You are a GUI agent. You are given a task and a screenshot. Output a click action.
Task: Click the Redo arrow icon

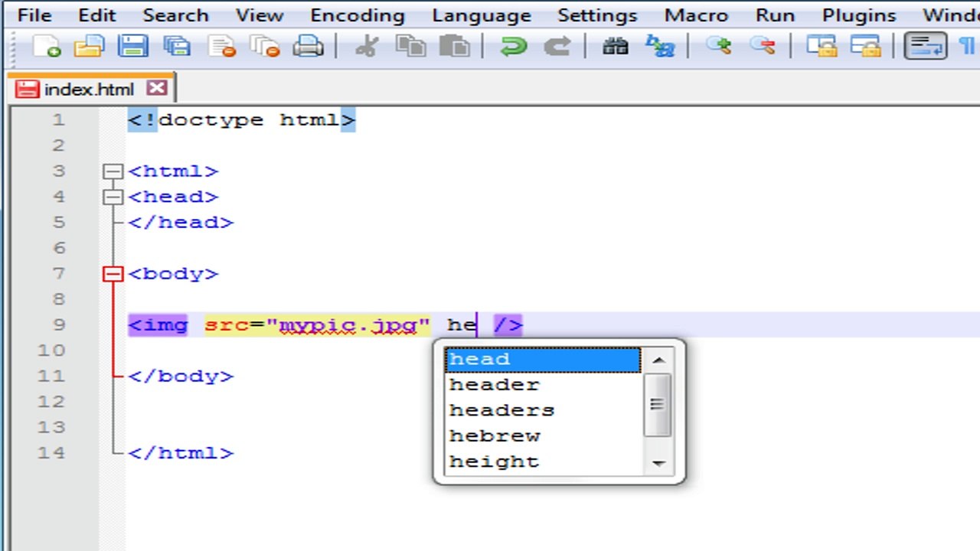[x=557, y=47]
